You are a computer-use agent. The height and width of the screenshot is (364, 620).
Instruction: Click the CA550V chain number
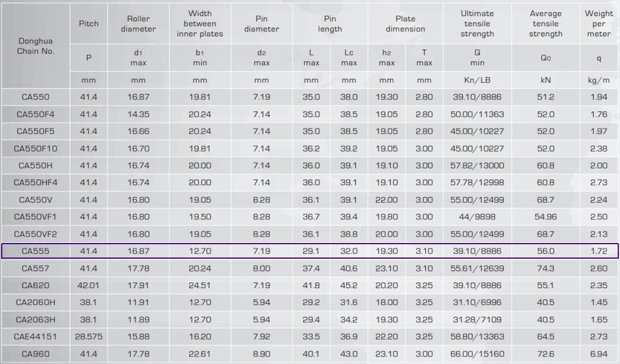(35, 200)
